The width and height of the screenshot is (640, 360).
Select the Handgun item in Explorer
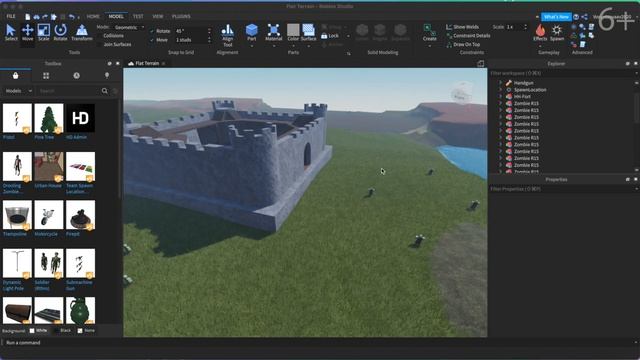[x=523, y=83]
